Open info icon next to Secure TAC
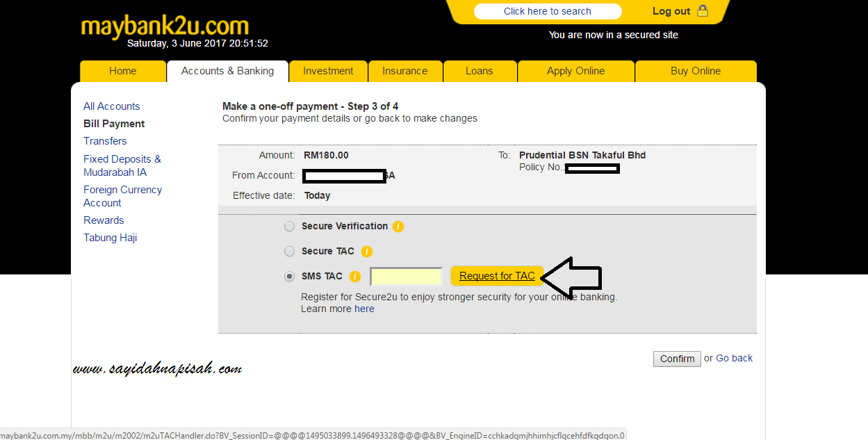The height and width of the screenshot is (440, 868). (367, 252)
